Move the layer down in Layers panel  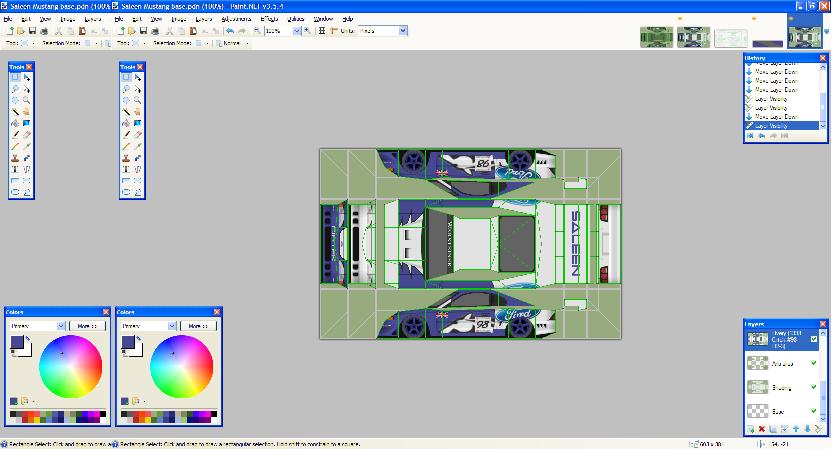coord(807,429)
